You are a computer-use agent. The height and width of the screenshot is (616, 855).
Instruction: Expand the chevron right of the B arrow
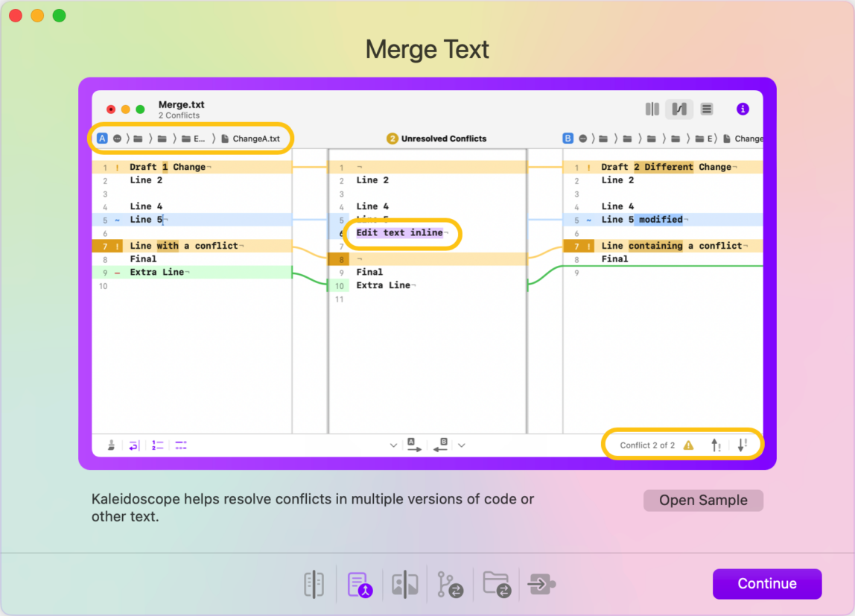(462, 445)
